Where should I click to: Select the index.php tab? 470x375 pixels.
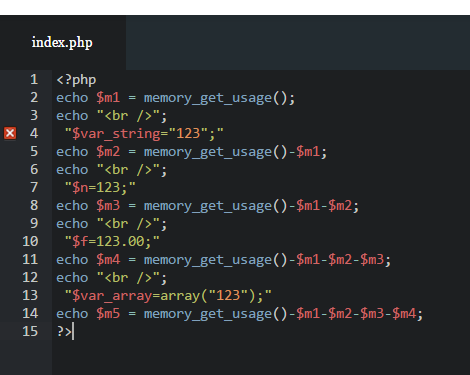click(x=63, y=43)
